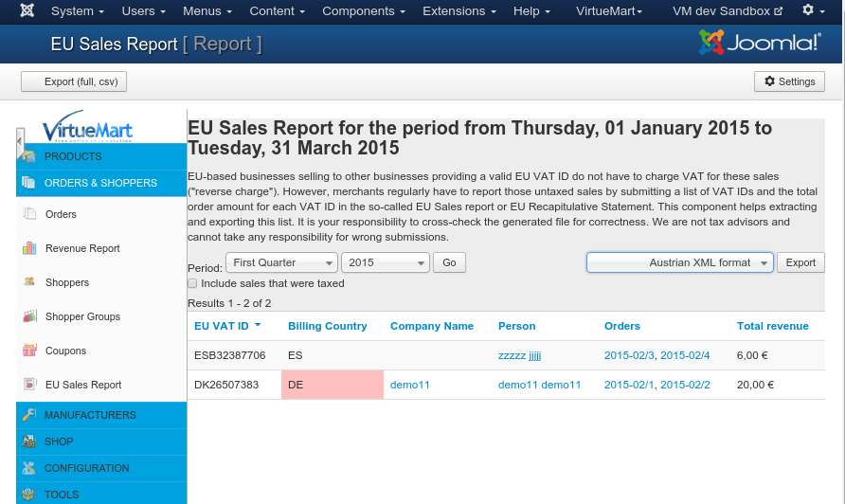Collapse sidebar using the left arrow handle
Image resolution: width=845 pixels, height=504 pixels.
(x=20, y=143)
